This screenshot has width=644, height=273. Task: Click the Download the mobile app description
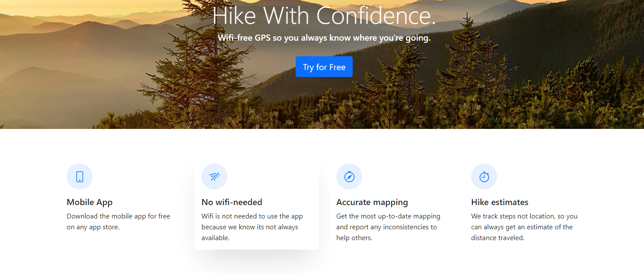[118, 222]
